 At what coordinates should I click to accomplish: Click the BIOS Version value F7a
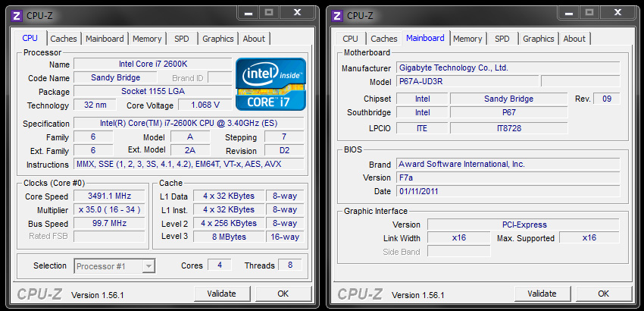[508, 177]
